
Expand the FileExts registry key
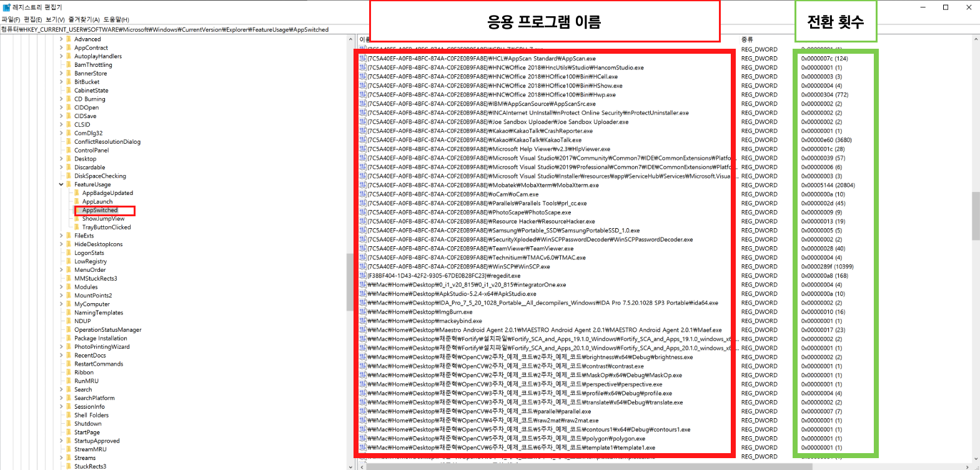pos(61,236)
